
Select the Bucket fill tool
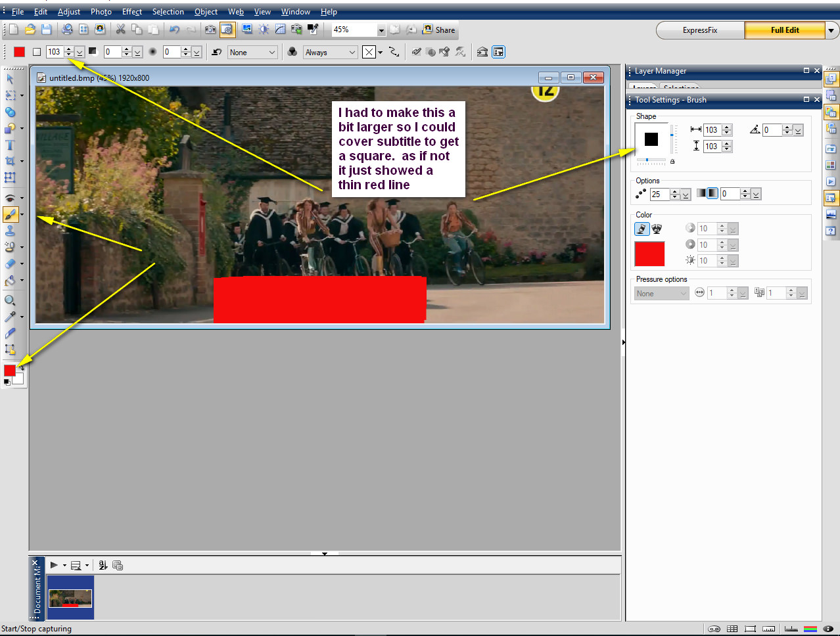10,281
